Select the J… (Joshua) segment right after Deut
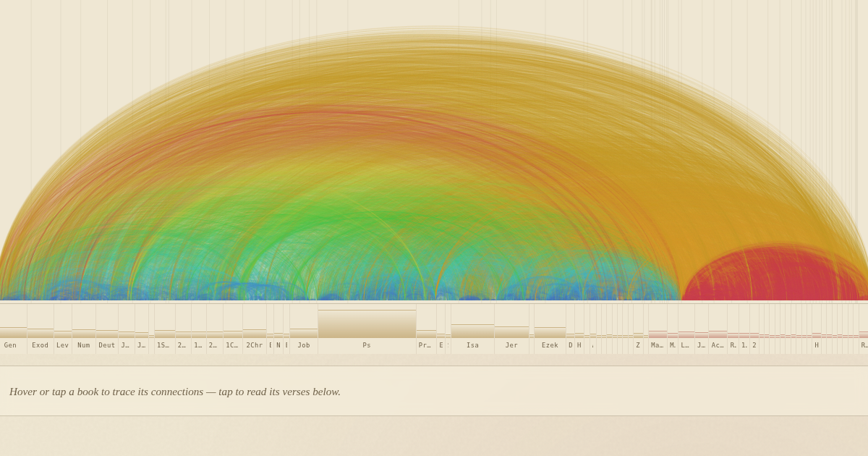Image resolution: width=868 pixels, height=456 pixels. coord(127,329)
